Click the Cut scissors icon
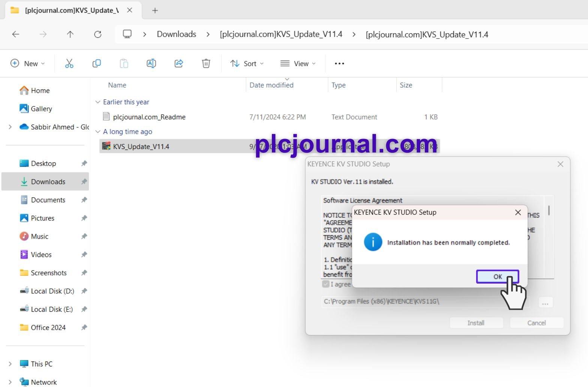The width and height of the screenshot is (588, 387). [x=69, y=64]
